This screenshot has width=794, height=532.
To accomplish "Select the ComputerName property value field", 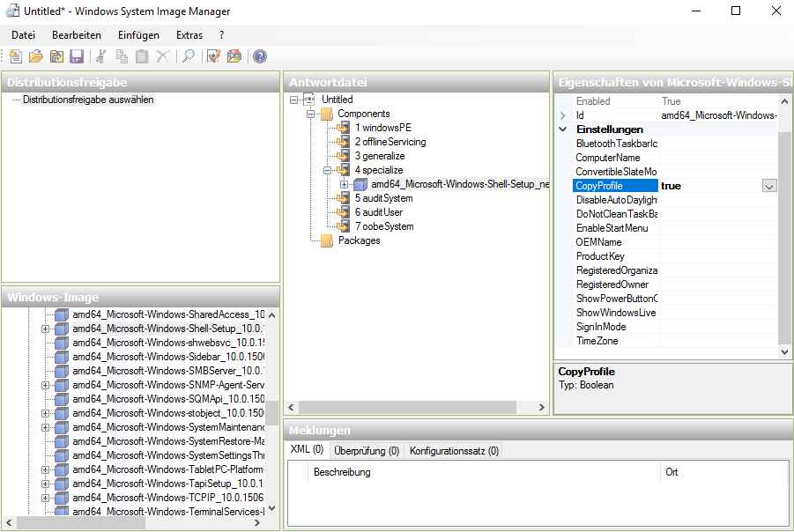I will [717, 158].
